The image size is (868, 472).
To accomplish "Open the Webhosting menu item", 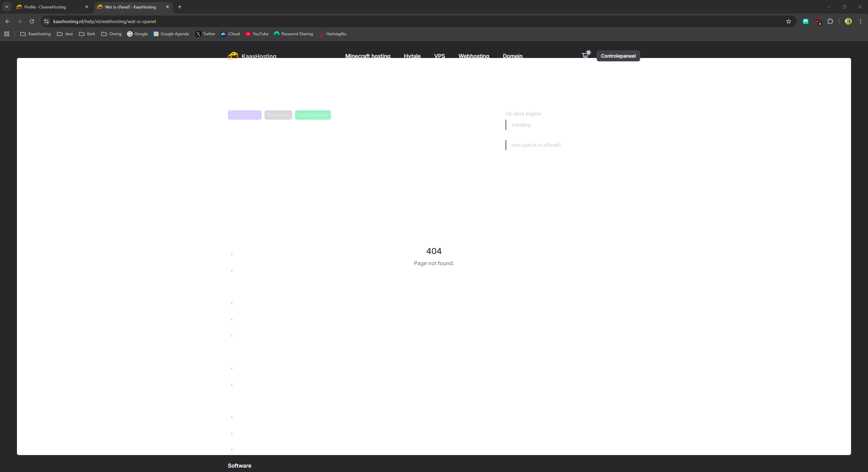I will click(x=474, y=55).
